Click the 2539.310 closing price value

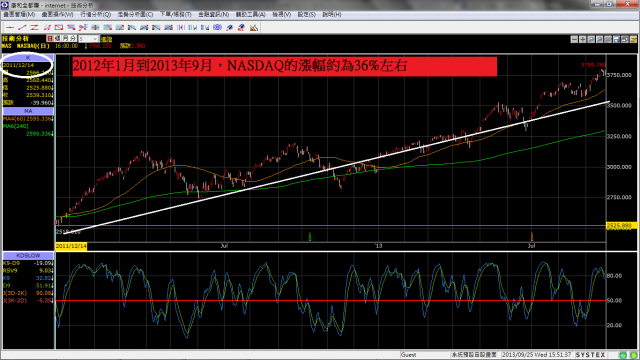pos(40,95)
